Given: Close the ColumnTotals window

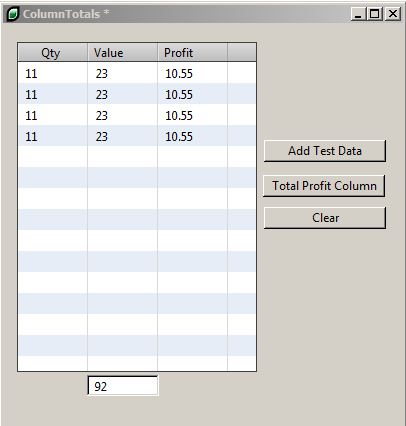Looking at the screenshot, I should 393,14.
